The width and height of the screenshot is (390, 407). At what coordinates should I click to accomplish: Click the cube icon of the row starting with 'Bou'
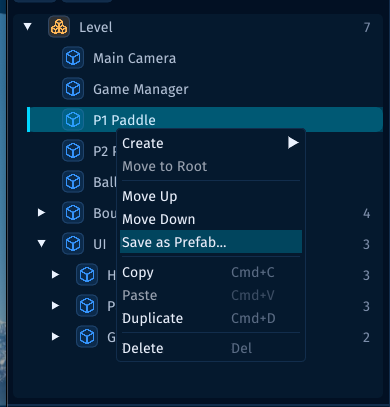73,213
